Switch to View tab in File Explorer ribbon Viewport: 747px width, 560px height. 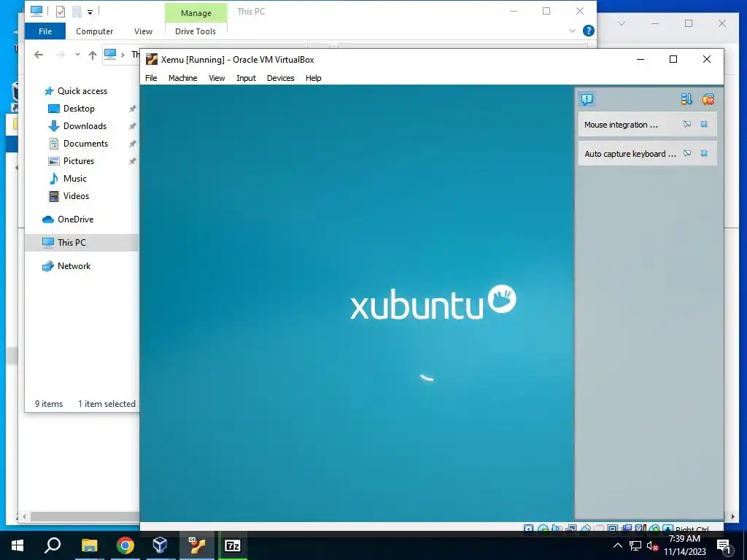pos(143,31)
